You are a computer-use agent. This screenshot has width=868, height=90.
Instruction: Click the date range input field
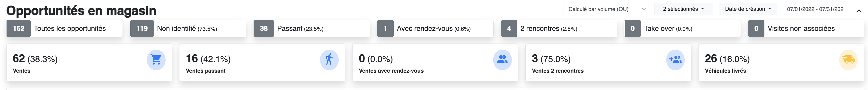tap(815, 9)
